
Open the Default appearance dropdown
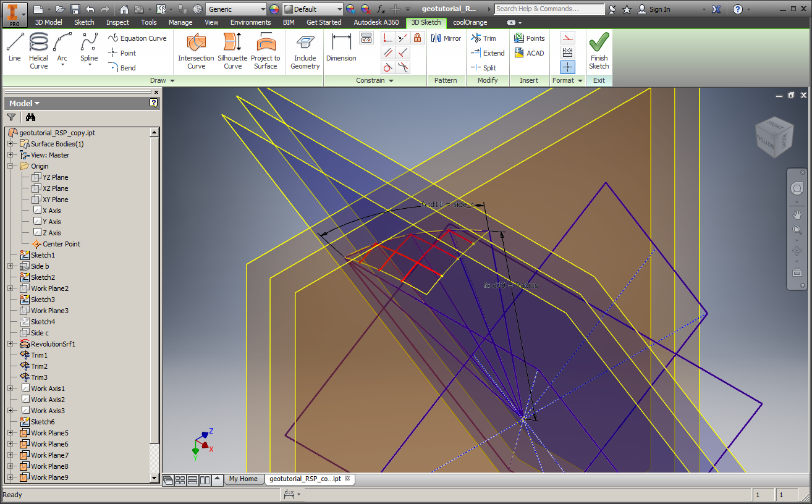click(313, 9)
